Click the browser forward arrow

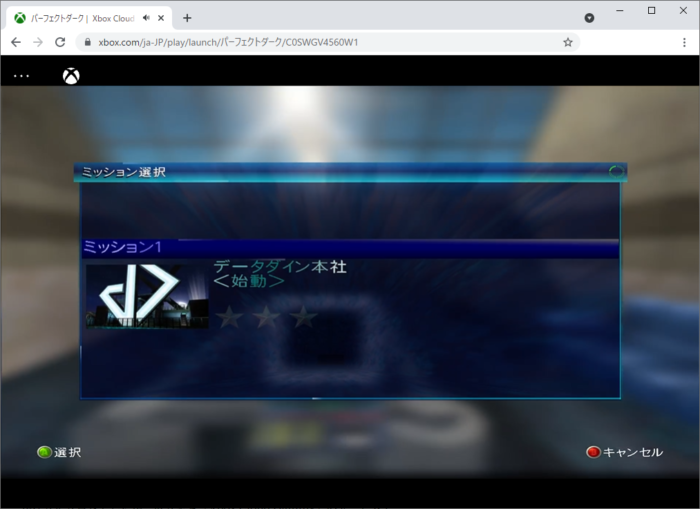point(37,42)
